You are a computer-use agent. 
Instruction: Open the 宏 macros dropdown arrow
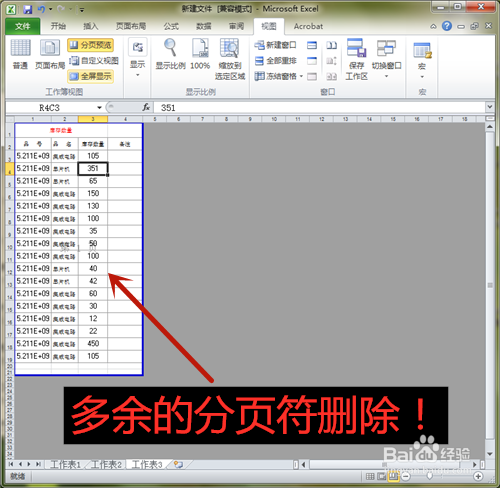point(422,77)
